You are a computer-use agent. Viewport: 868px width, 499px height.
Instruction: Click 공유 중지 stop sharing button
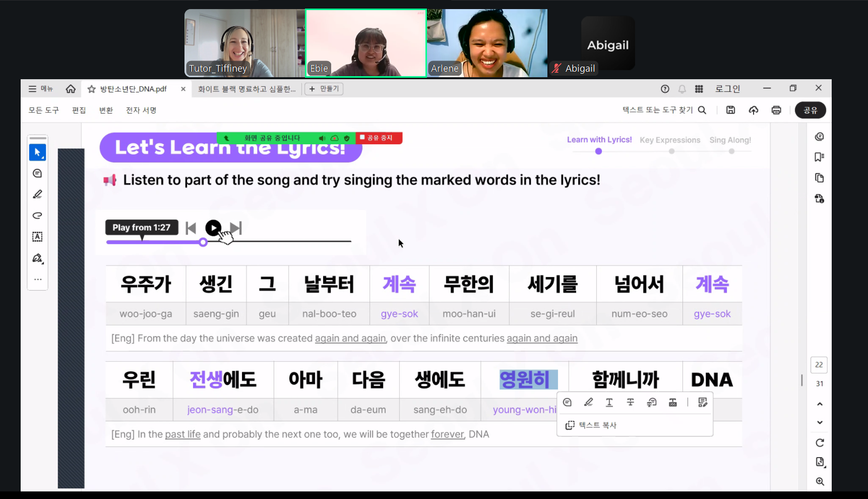point(379,138)
